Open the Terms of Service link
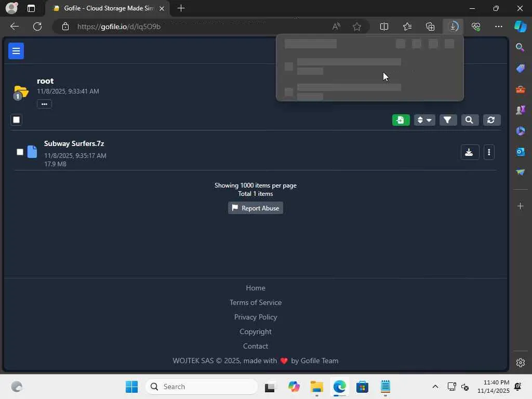 pos(256,302)
